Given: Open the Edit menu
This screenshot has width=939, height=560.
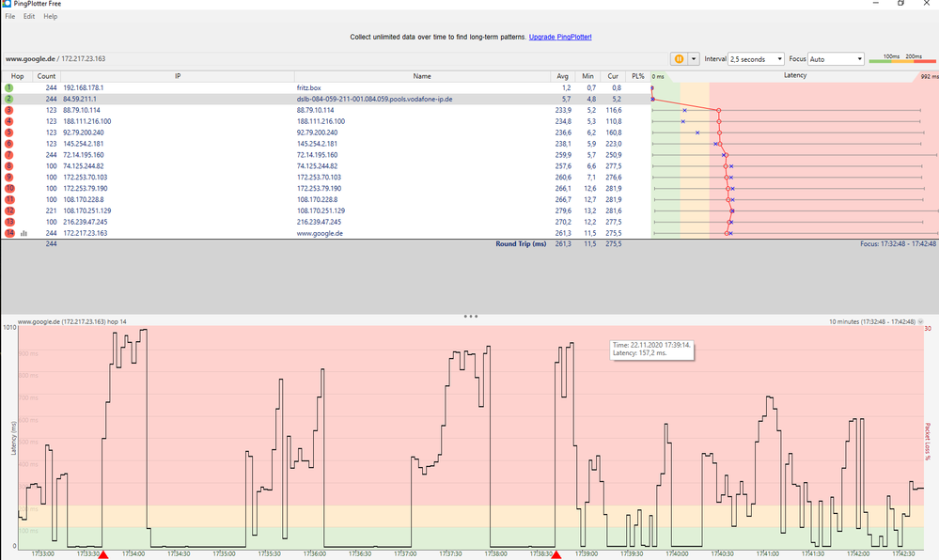Looking at the screenshot, I should pos(29,16).
